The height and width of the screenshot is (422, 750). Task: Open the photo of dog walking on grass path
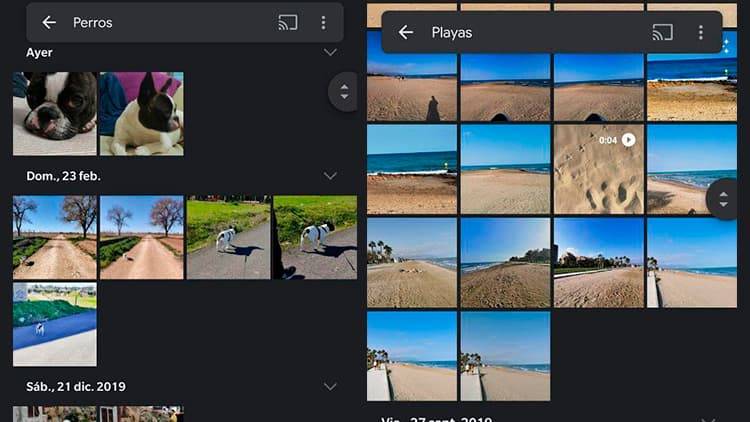coord(228,237)
